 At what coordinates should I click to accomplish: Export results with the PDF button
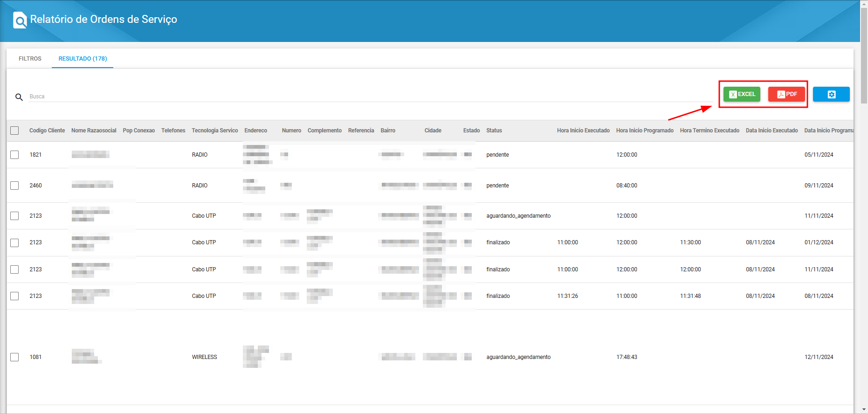click(x=786, y=94)
